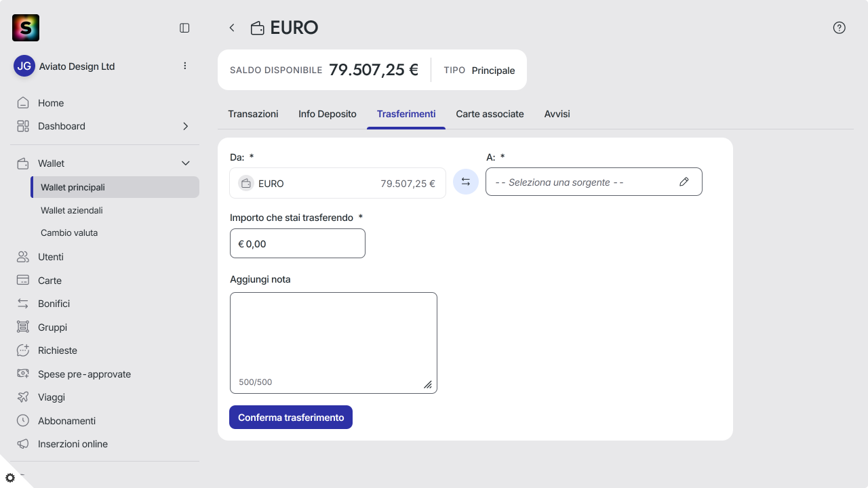Click the wallet icon beside the EURO title
Image resolution: width=868 pixels, height=488 pixels.
click(258, 28)
